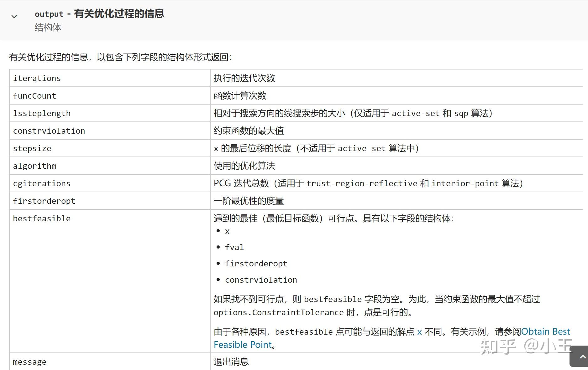The height and width of the screenshot is (370, 588).
Task: Click the stepsize field name
Action: click(x=32, y=148)
